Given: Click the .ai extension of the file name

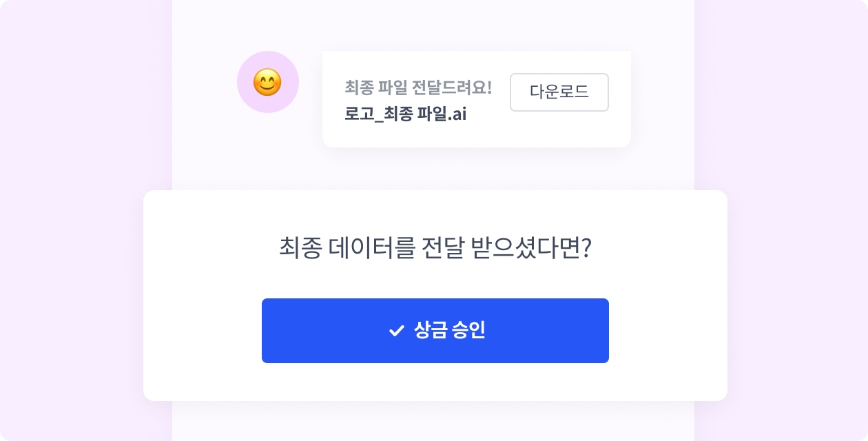Looking at the screenshot, I should coord(457,114).
